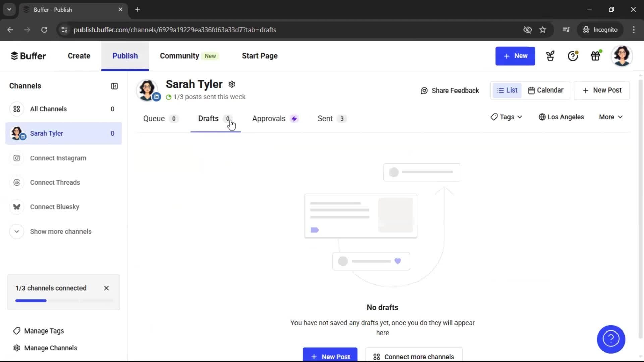
Task: Collapse the Channels sidebar panel
Action: 114,86
